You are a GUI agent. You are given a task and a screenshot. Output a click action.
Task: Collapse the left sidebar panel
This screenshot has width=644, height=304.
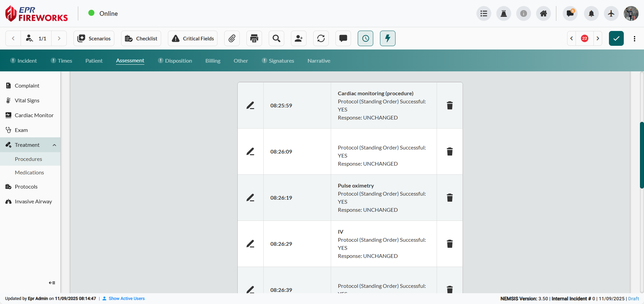click(52, 283)
